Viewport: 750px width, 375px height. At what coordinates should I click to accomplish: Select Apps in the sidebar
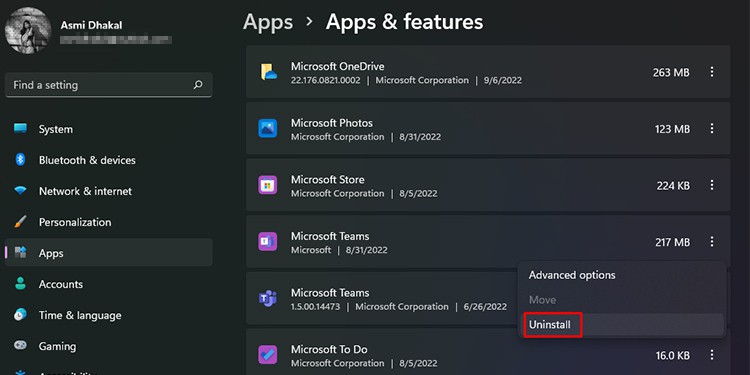click(x=109, y=253)
